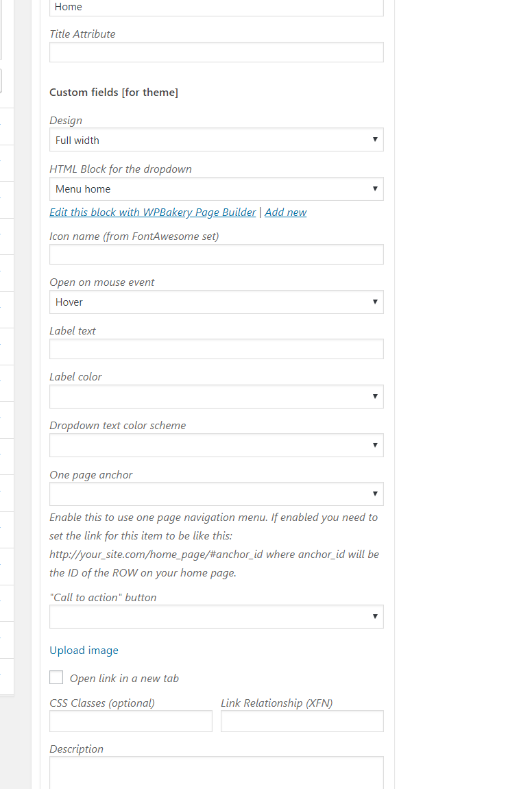Viewport: 532px width, 789px height.
Task: Open the mouse event dropdown set to Hover
Action: 216,302
